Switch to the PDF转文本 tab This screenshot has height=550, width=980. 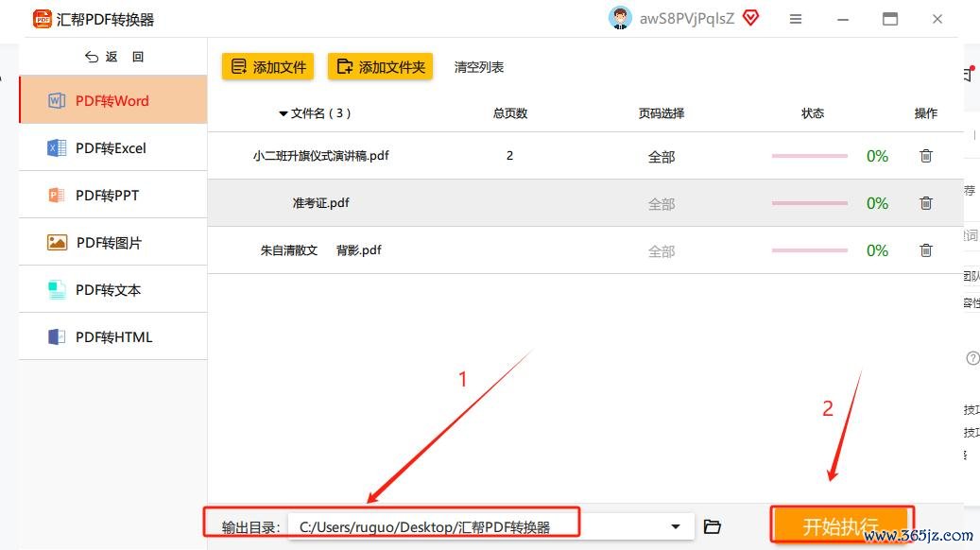[x=113, y=289]
